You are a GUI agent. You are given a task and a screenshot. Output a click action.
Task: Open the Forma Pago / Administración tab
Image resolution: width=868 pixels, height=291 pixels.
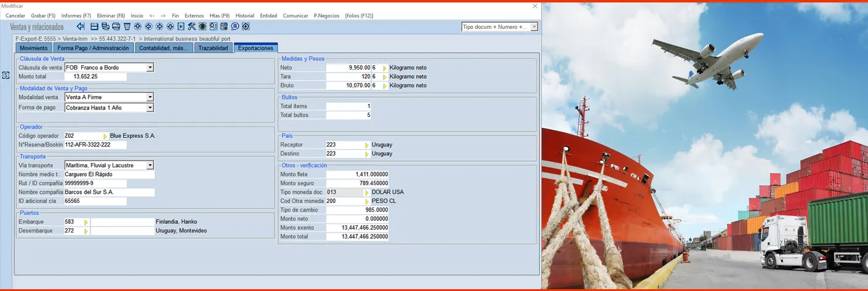(x=93, y=48)
